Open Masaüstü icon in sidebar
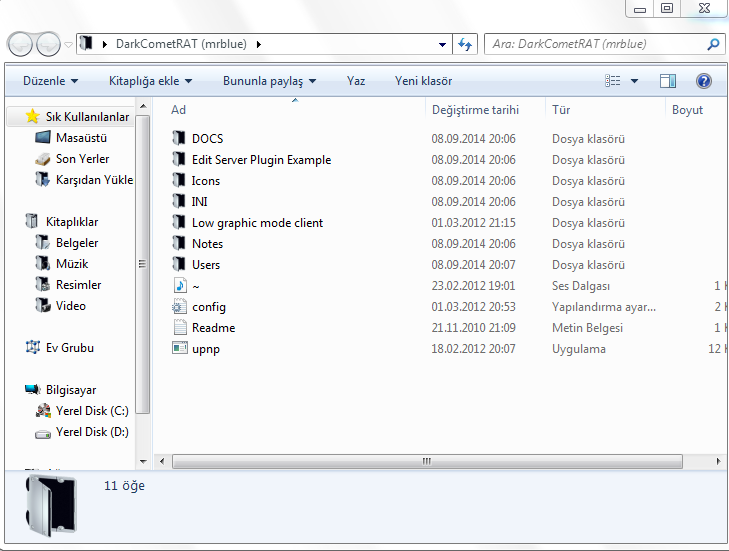The height and width of the screenshot is (551, 729). (43, 137)
